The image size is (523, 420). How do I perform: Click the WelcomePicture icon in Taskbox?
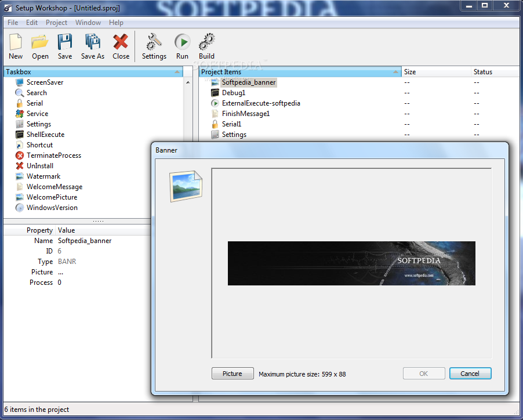(x=20, y=197)
